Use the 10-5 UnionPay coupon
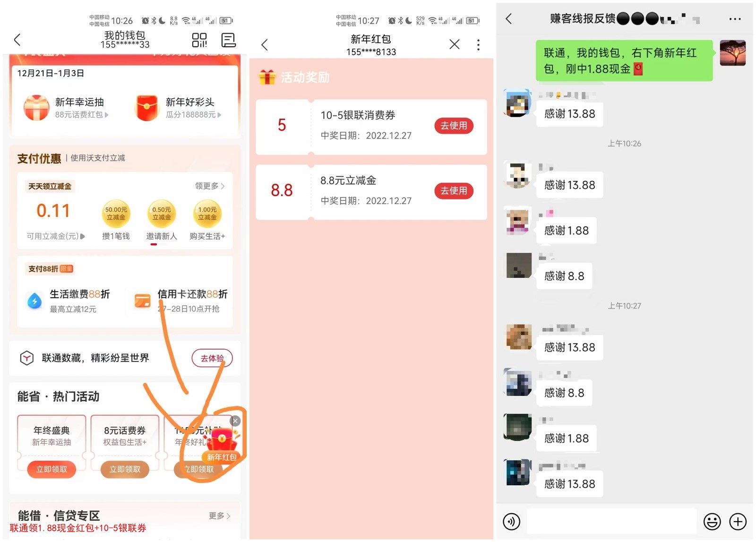Viewport: 756px width, 542px height. click(x=454, y=126)
